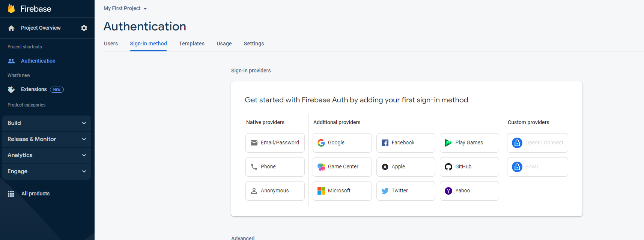Click the Microsoft logo icon

click(x=321, y=191)
